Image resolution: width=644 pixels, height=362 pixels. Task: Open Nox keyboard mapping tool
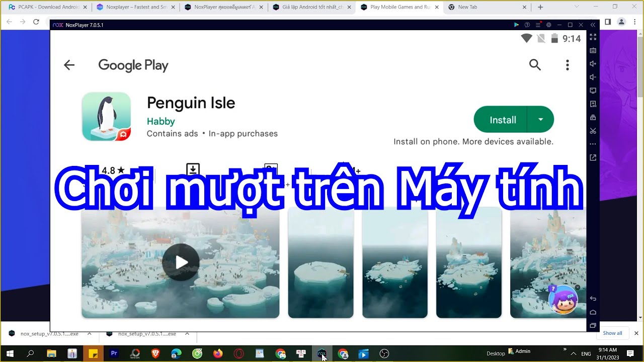[593, 50]
